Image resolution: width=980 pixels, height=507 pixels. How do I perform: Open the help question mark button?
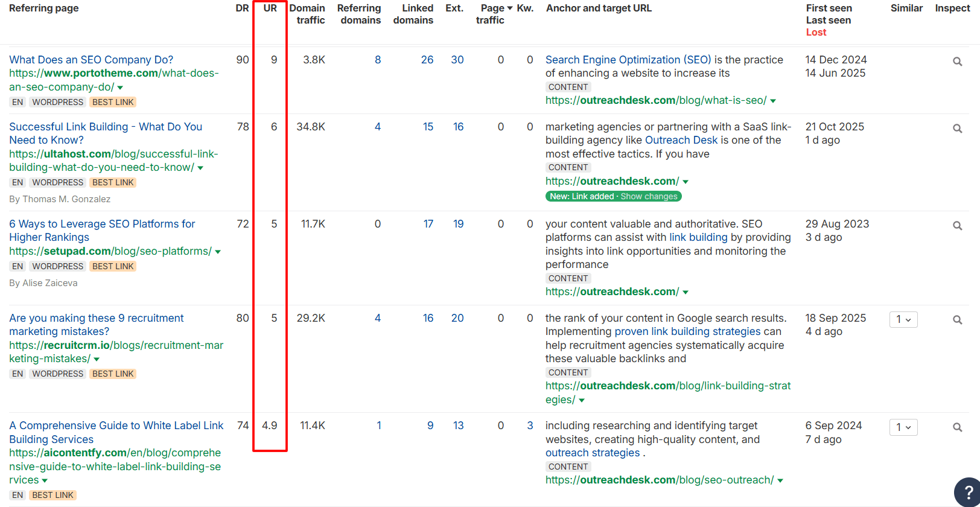click(968, 491)
